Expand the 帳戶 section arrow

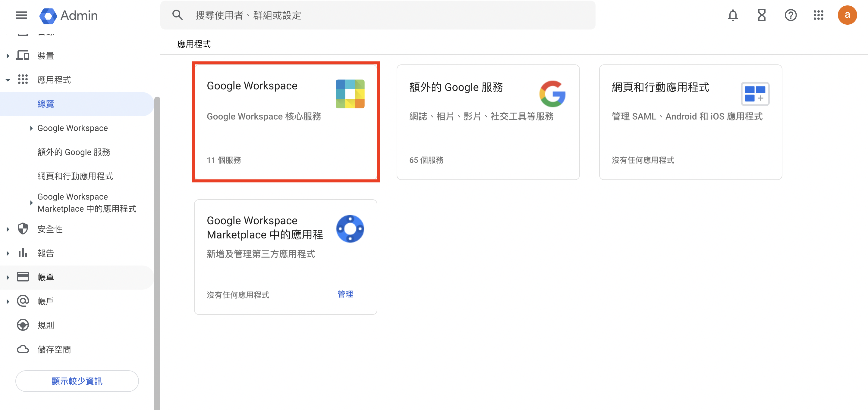point(8,302)
